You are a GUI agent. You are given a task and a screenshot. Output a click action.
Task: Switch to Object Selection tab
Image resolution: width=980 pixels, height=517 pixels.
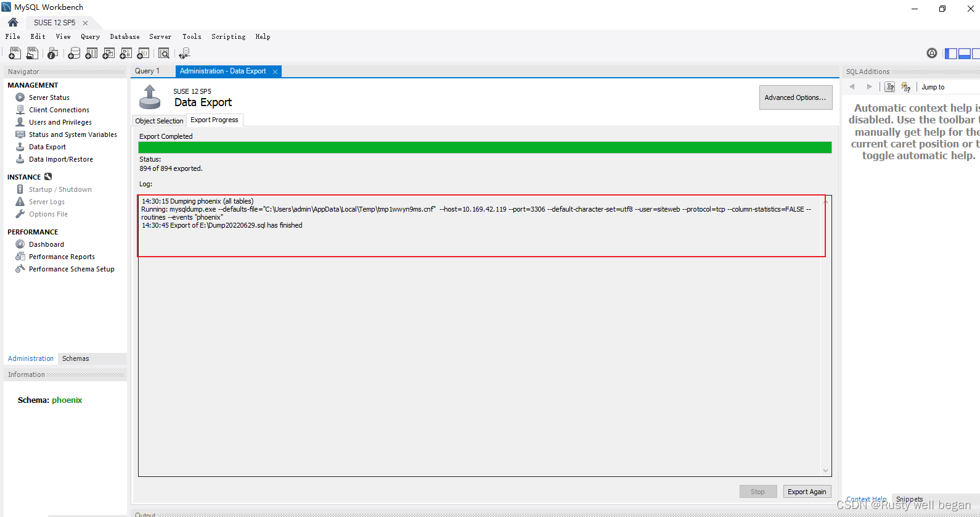(x=159, y=121)
